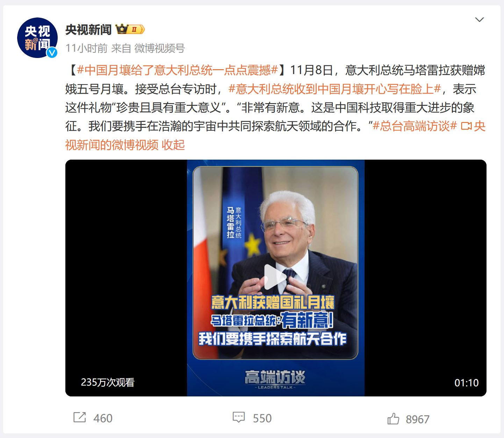Open 央视新闻 account name link

88,30
